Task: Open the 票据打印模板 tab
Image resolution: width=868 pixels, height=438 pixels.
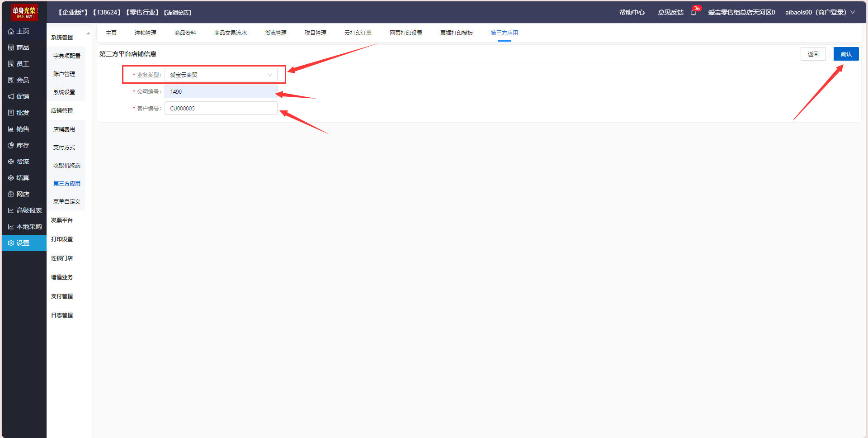Action: [457, 33]
